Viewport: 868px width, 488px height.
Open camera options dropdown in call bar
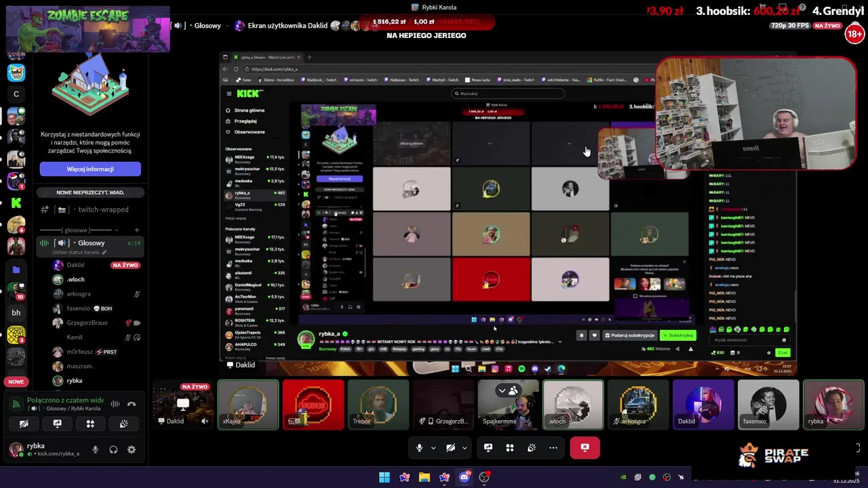click(x=465, y=448)
